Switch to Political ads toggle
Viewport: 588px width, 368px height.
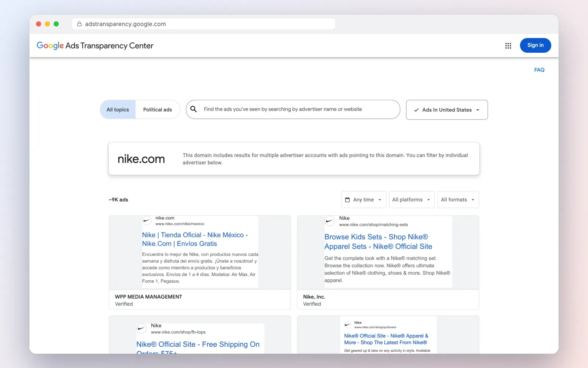coord(158,110)
